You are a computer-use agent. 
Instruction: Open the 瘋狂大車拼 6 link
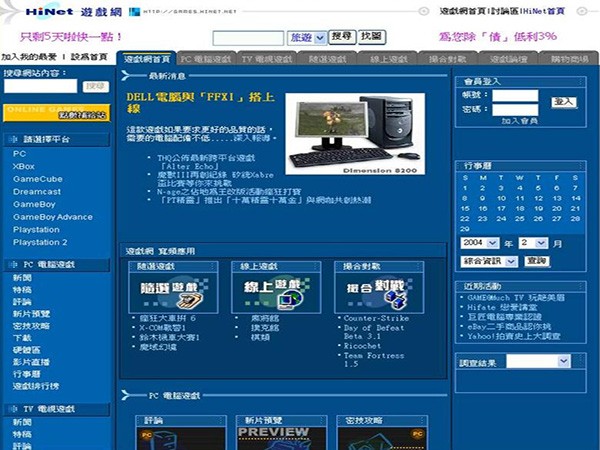pos(167,318)
